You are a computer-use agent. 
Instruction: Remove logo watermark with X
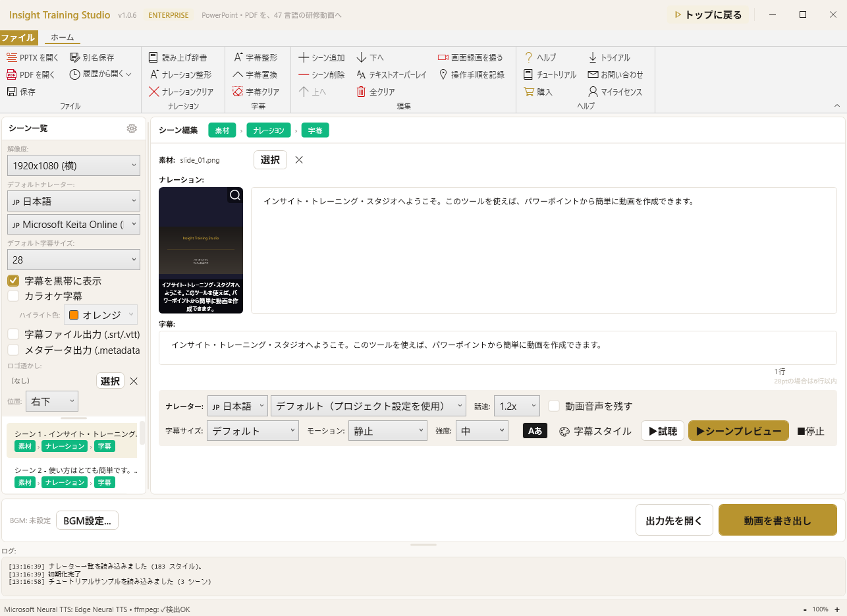coord(134,381)
